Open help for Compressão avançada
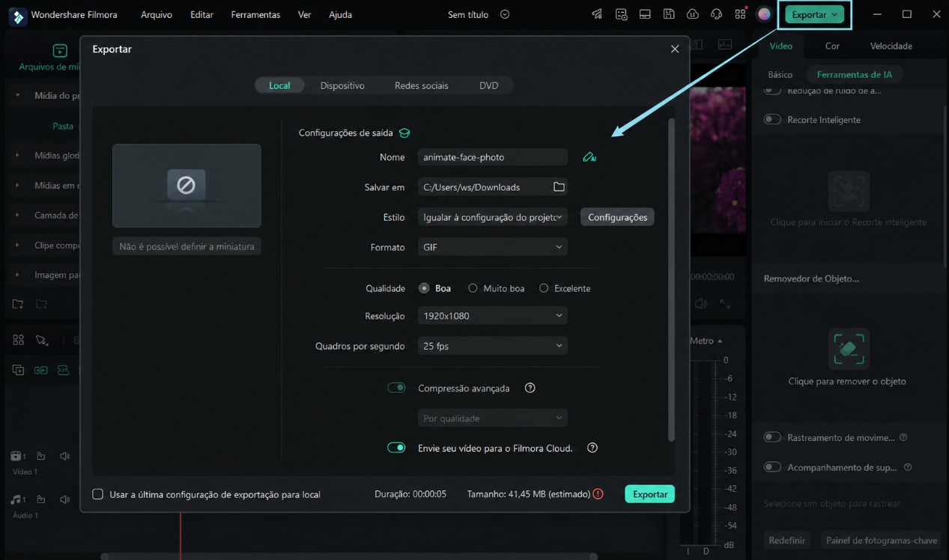 point(530,388)
